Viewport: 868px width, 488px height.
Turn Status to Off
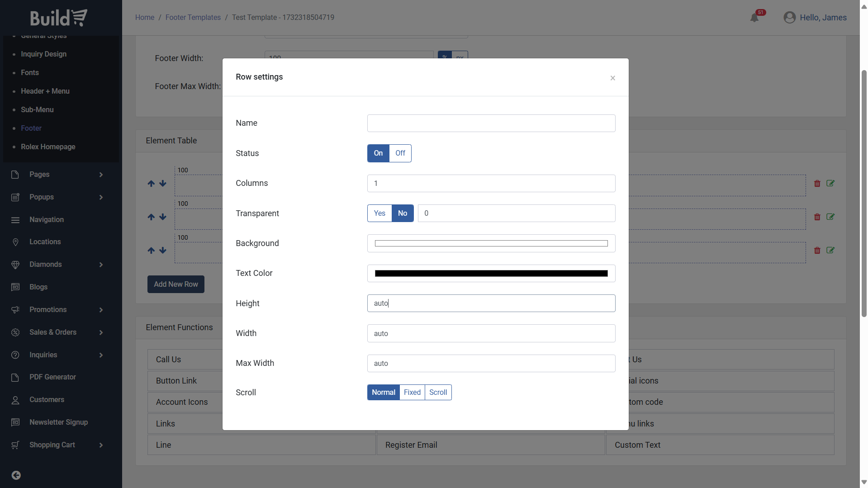[400, 153]
